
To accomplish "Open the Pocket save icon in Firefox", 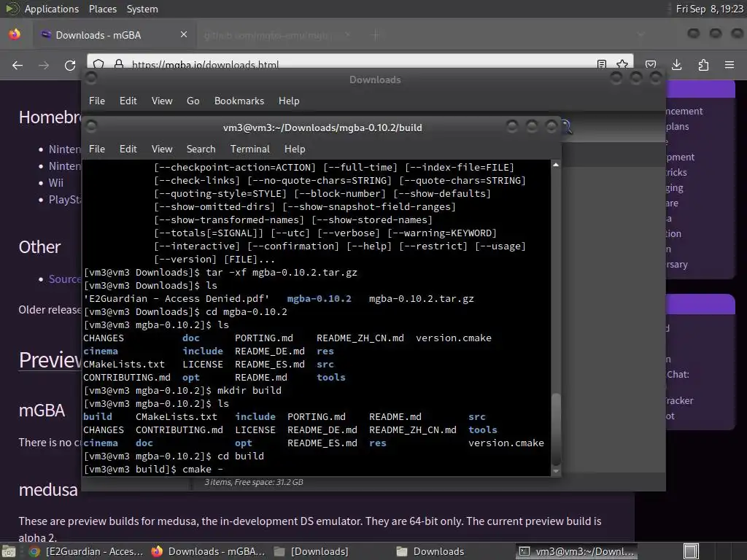I will pos(651,65).
